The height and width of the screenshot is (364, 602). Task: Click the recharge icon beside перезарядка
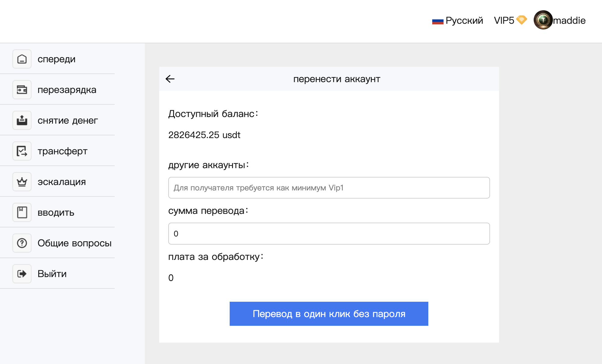(22, 90)
